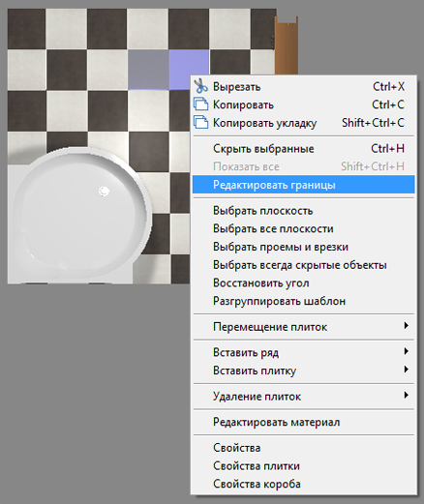Click Восстановить угол menu entry
Viewport: 424px width, 504px height.
(x=303, y=282)
